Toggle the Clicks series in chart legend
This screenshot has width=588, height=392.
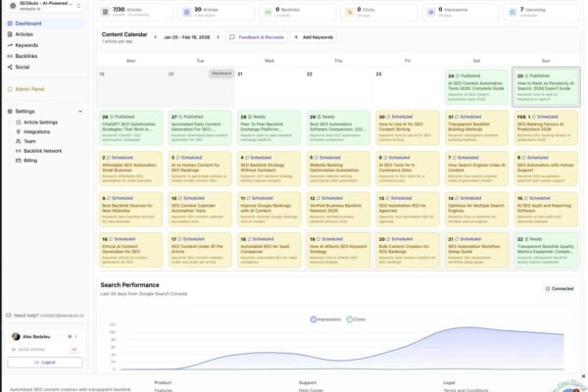(356, 319)
